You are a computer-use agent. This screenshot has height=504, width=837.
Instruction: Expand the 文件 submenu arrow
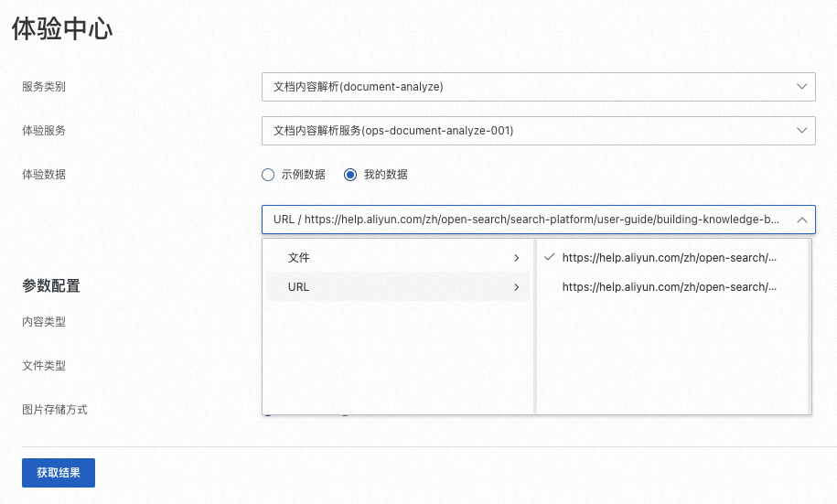click(x=516, y=258)
